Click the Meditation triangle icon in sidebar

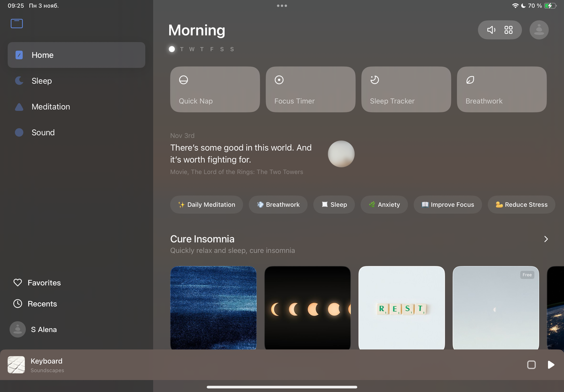(x=19, y=107)
